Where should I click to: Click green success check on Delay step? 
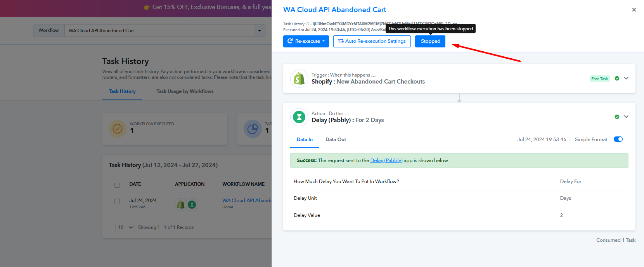click(617, 117)
